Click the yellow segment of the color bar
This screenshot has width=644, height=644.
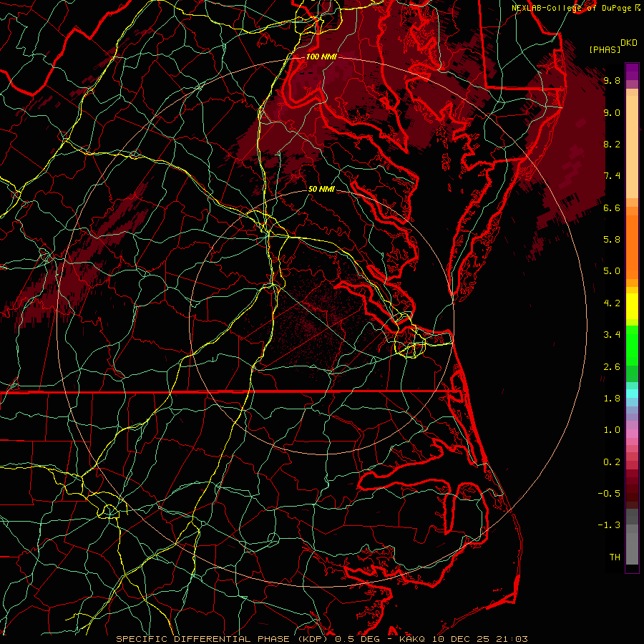click(x=632, y=306)
